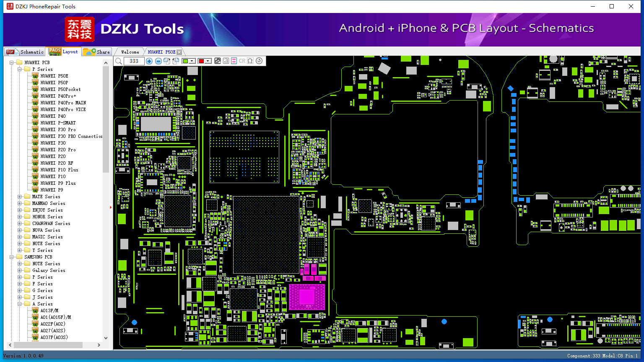Viewport: 644px width, 362px height.
Task: Open HUAWEI P50Pocket layout
Action: pos(60,89)
